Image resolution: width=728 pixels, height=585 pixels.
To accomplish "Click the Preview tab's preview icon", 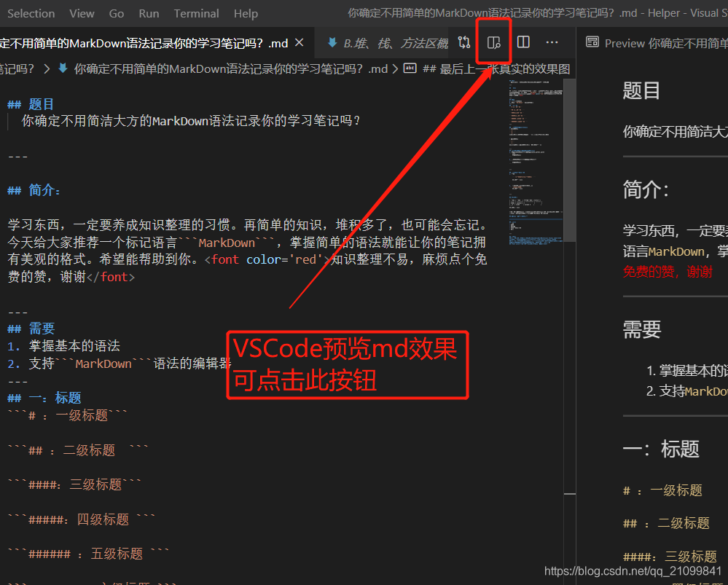I will coord(592,43).
